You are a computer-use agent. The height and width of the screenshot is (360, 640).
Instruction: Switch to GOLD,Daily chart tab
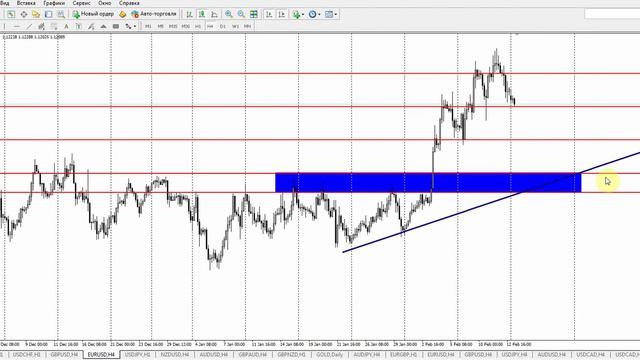click(x=329, y=355)
